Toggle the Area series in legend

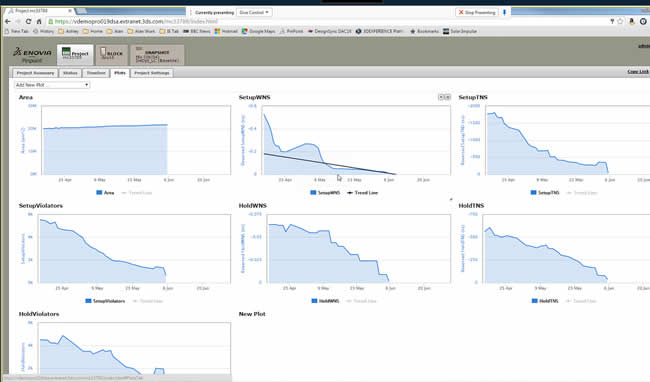click(x=105, y=193)
